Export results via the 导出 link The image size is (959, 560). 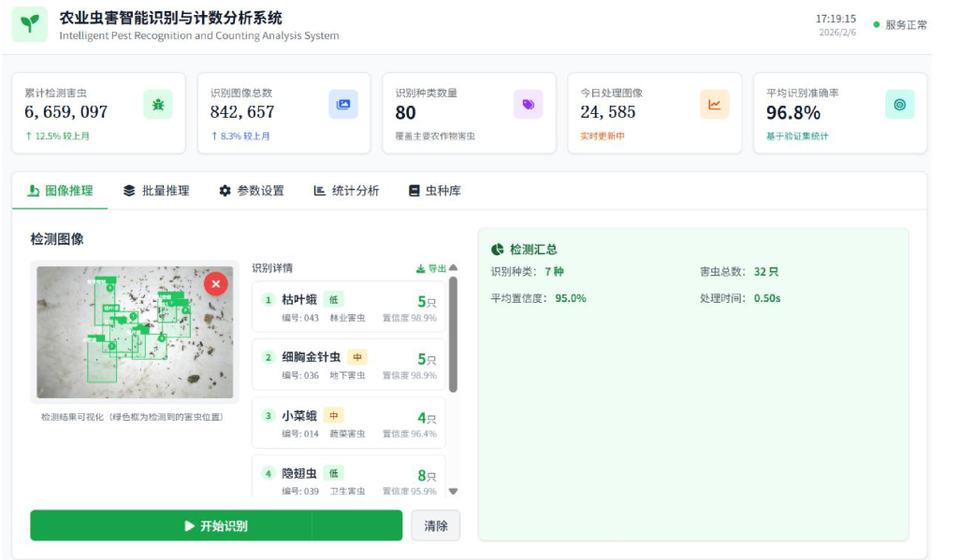point(430,268)
